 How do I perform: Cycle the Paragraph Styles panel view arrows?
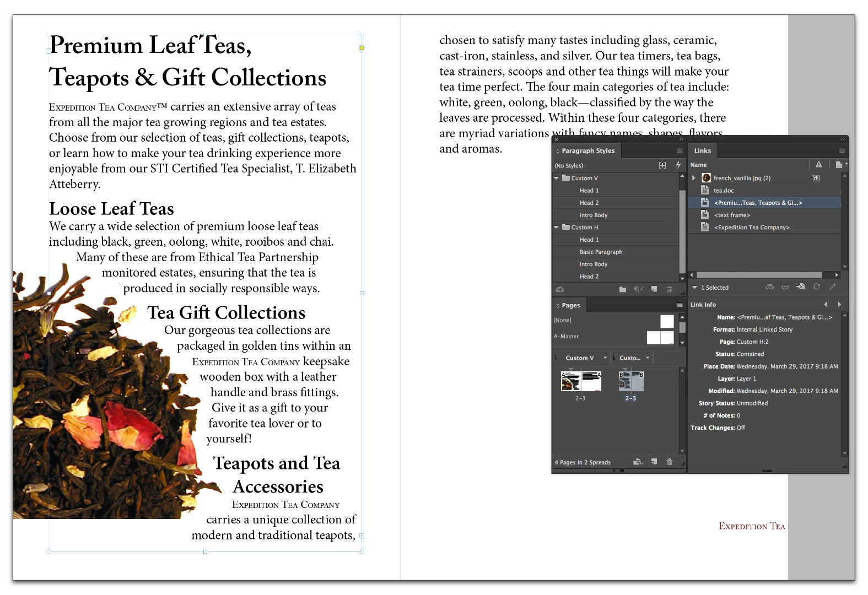558,151
